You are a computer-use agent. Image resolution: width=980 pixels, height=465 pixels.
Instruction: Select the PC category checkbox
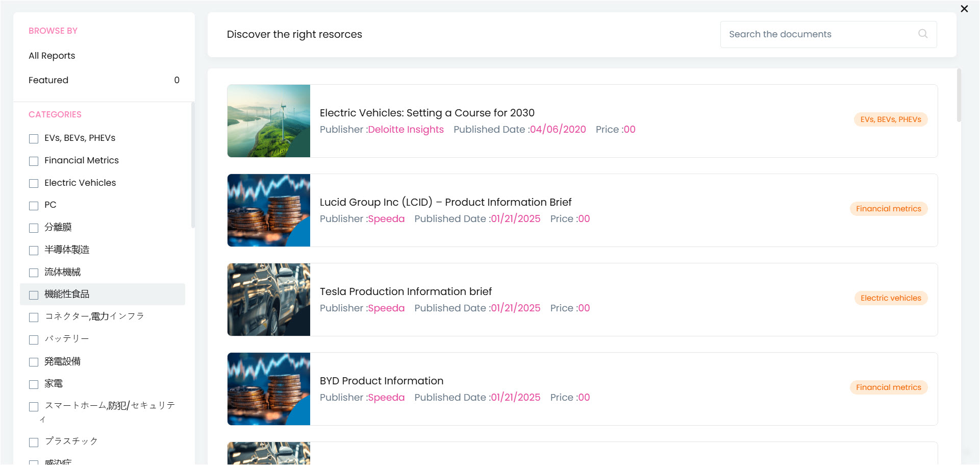click(34, 206)
